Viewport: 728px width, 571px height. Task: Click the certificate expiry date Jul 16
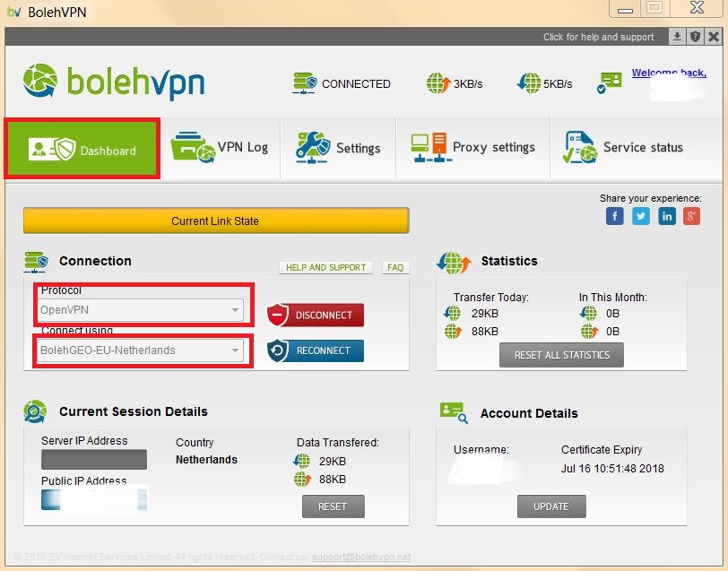point(612,469)
